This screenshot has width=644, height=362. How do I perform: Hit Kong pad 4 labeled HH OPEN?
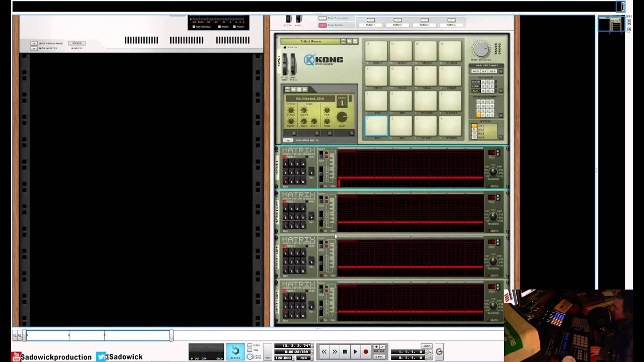click(450, 126)
